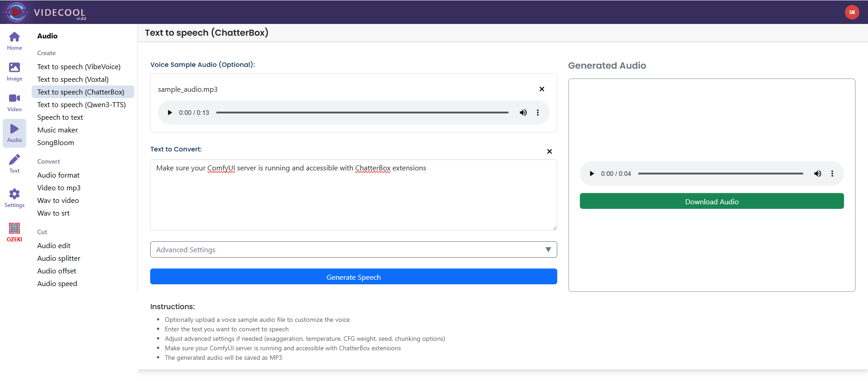The image size is (868, 381).
Task: Open Audio offset tool
Action: (x=57, y=271)
